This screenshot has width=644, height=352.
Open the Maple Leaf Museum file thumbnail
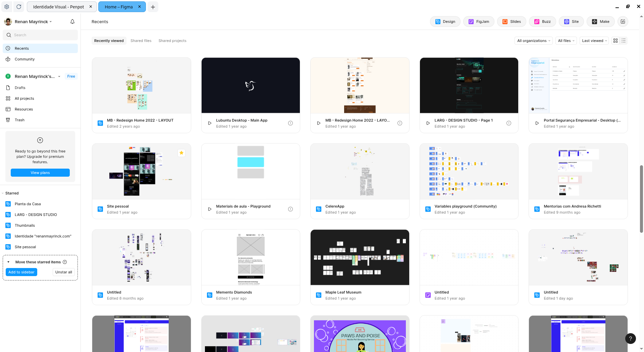point(360,257)
